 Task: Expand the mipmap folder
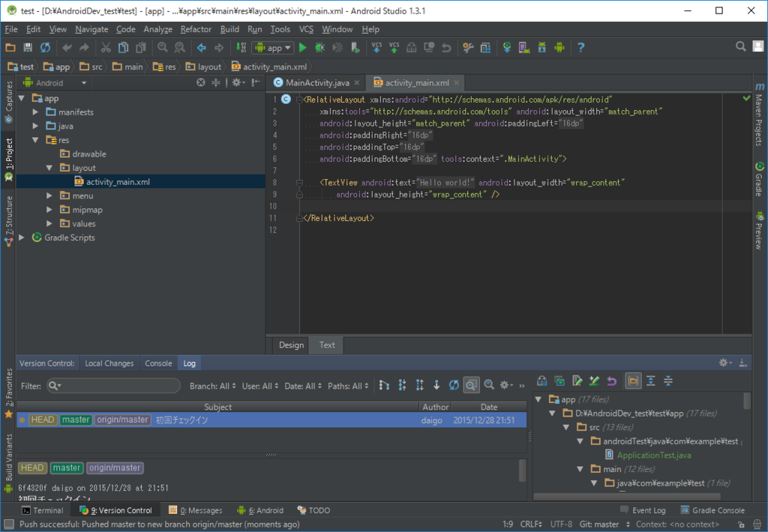point(49,210)
